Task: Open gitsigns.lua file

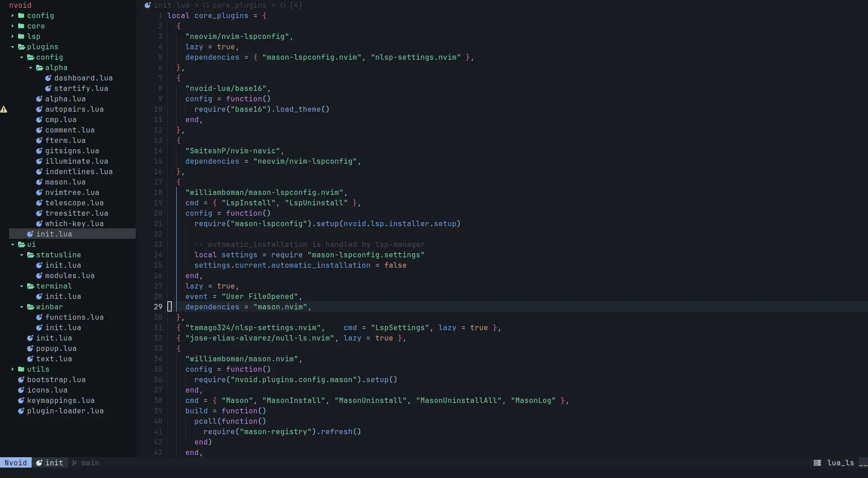Action: [72, 151]
